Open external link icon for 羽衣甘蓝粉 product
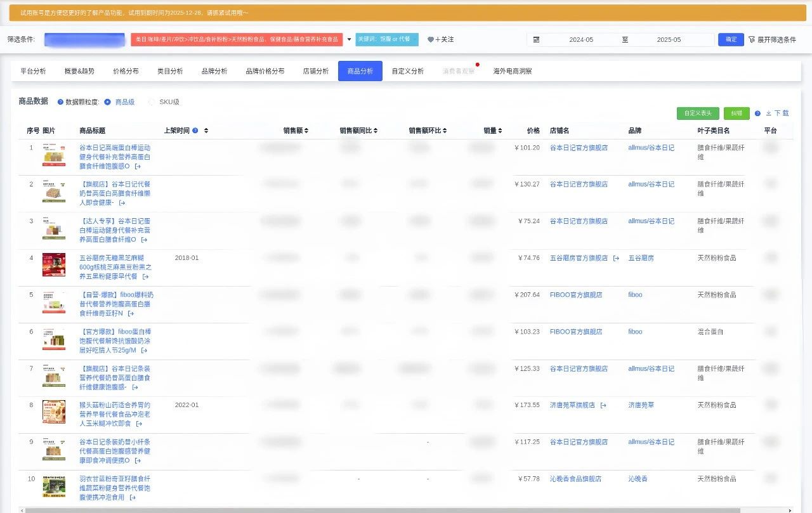This screenshot has width=812, height=513. tap(133, 497)
